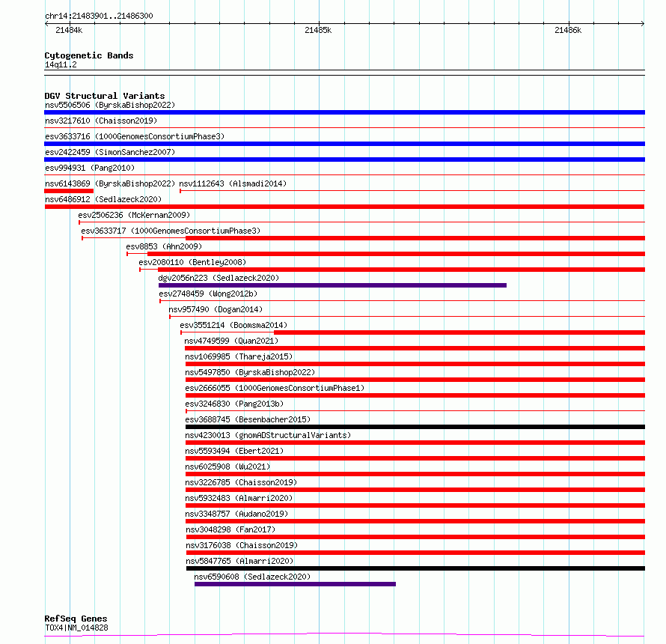
Task: Click nsv6590608 (Sedlazeck2020) label
Action: click(252, 577)
